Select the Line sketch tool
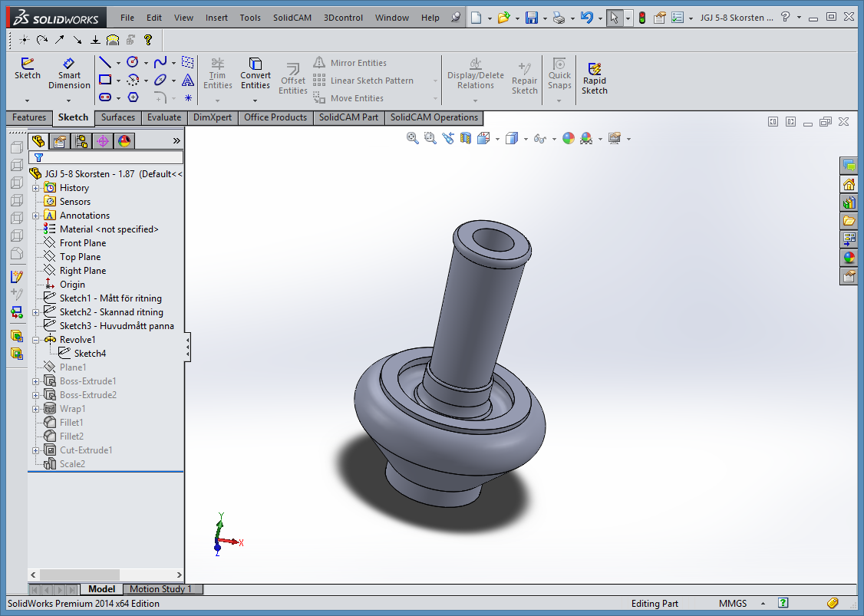The height and width of the screenshot is (616, 864). tap(104, 62)
